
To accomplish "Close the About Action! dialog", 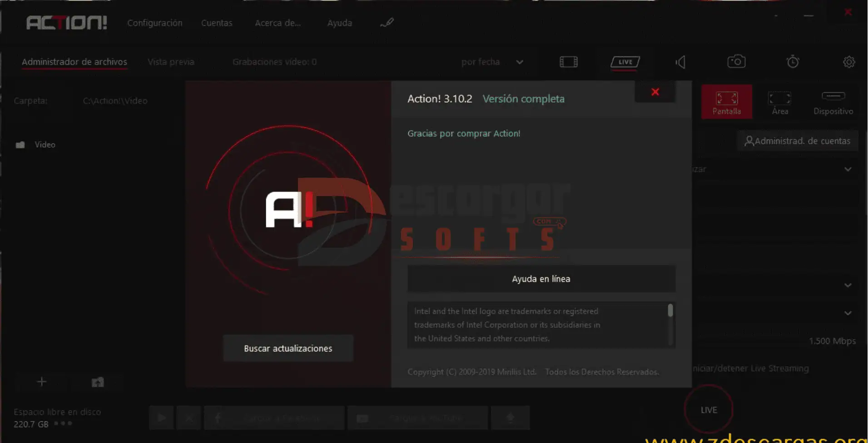I will pyautogui.click(x=655, y=92).
